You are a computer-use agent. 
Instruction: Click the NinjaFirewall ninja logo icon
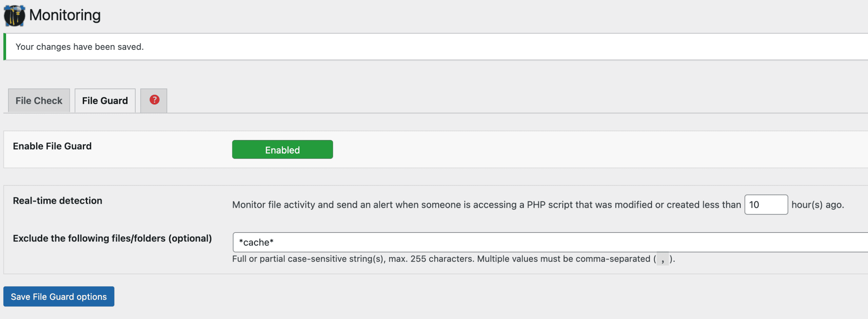(x=14, y=16)
